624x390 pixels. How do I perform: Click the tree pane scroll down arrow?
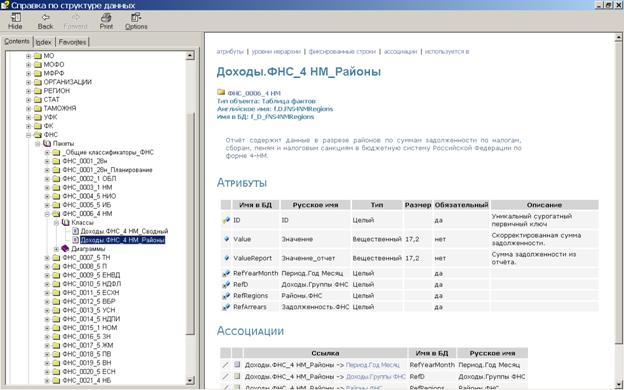click(190, 380)
